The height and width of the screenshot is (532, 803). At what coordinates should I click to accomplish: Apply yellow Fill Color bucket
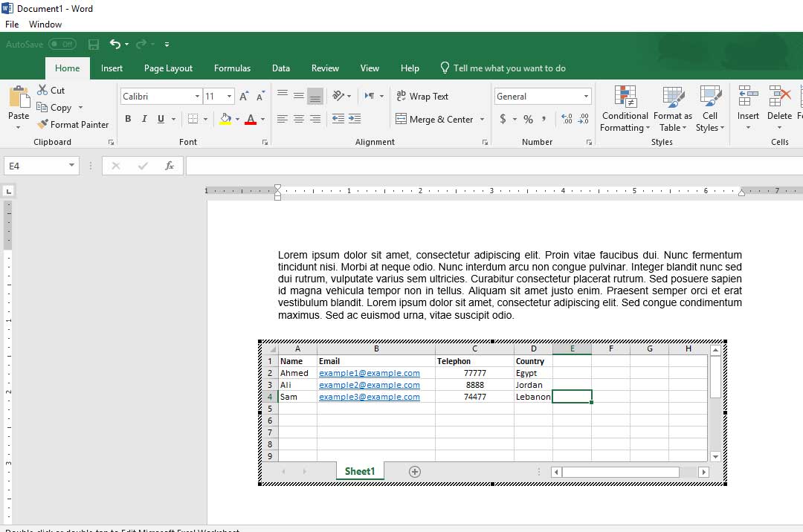(225, 119)
